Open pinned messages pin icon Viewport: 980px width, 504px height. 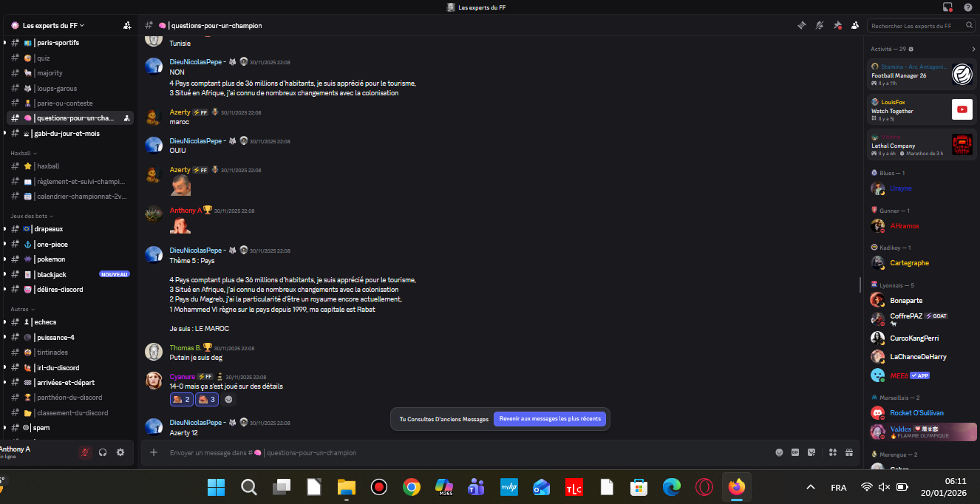[x=837, y=25]
